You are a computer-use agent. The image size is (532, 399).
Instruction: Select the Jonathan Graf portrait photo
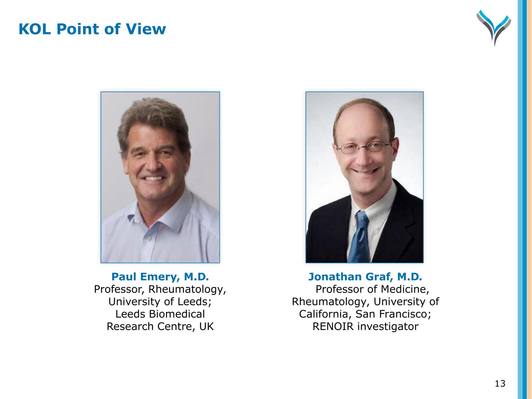(x=364, y=177)
